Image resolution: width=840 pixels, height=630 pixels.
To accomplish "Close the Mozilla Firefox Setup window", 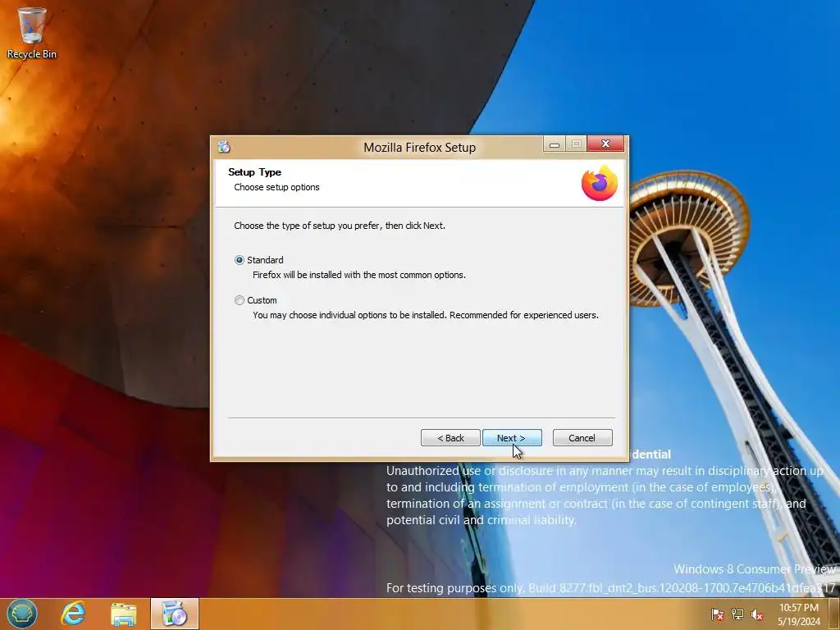I will coord(605,144).
